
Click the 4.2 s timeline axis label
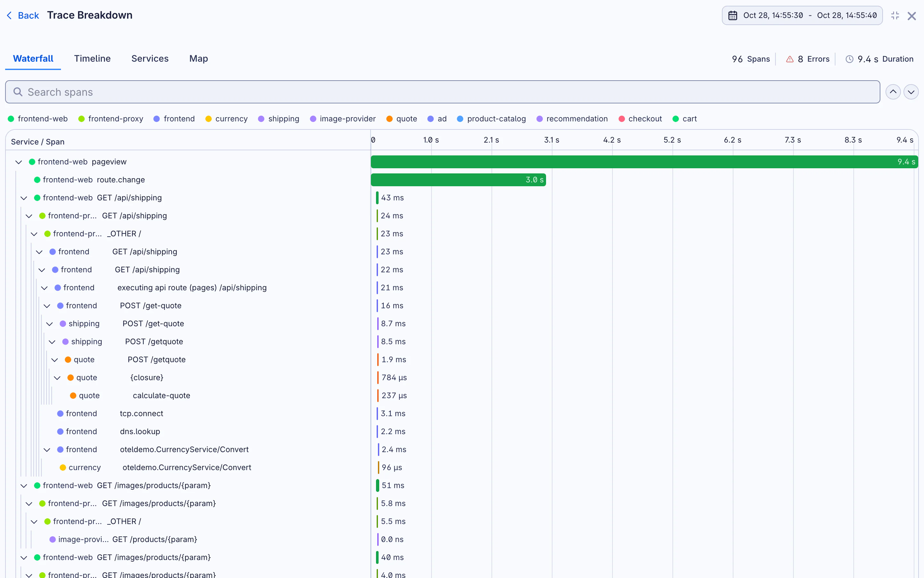coord(612,140)
